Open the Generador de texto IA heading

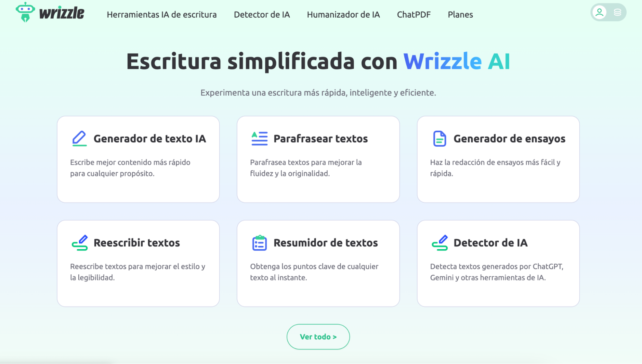pos(150,139)
